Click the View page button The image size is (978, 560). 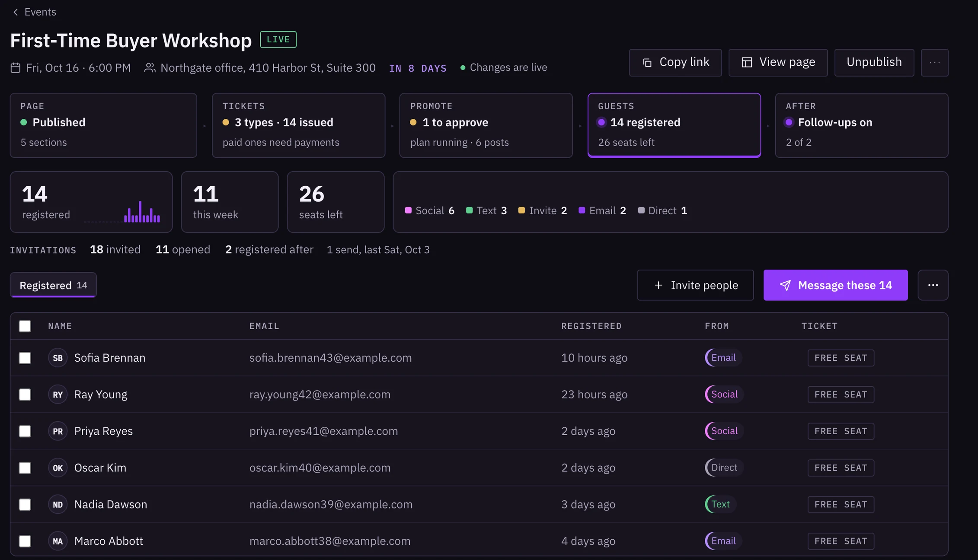click(x=778, y=63)
